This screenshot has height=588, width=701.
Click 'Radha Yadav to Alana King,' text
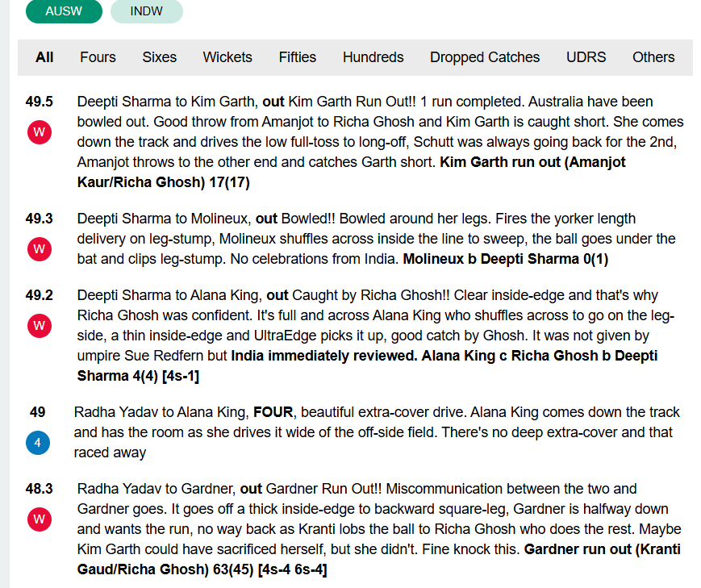pyautogui.click(x=162, y=412)
